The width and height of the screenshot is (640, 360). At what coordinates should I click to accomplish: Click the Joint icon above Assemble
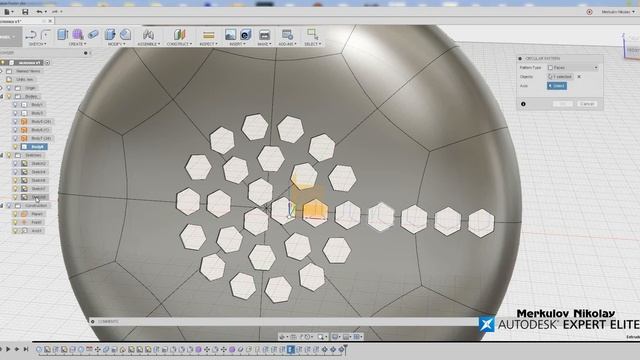[149, 34]
